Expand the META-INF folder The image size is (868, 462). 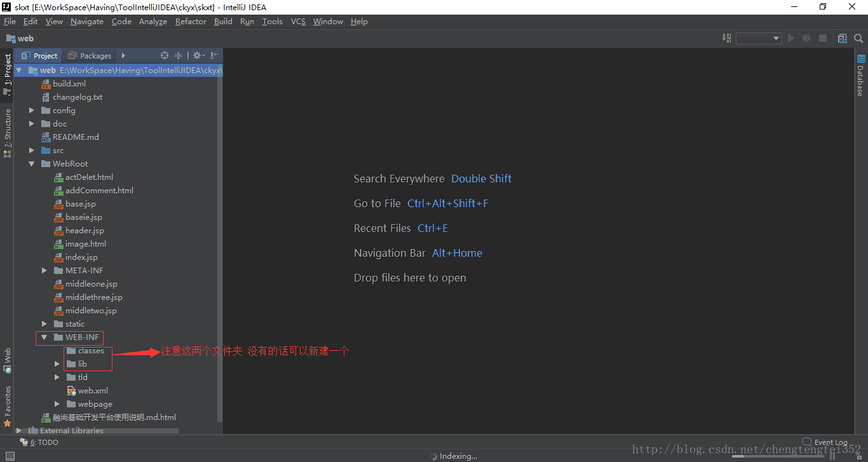tap(44, 271)
